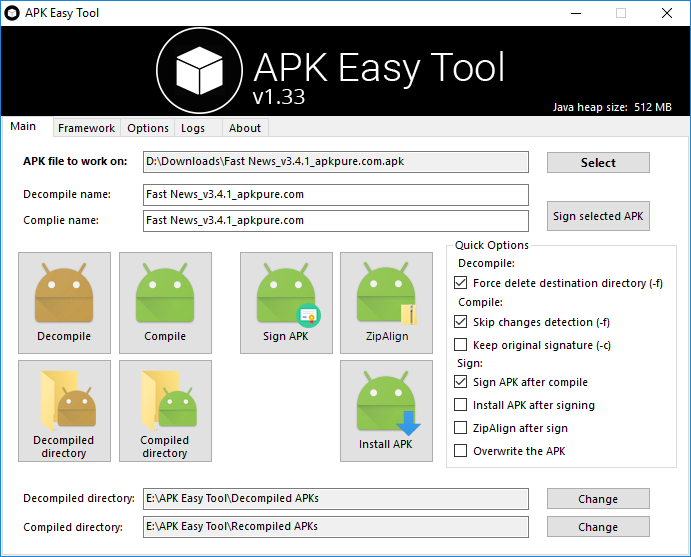Minimize the APK Easy Tool window
Viewport: 691px width, 557px height.
576,13
